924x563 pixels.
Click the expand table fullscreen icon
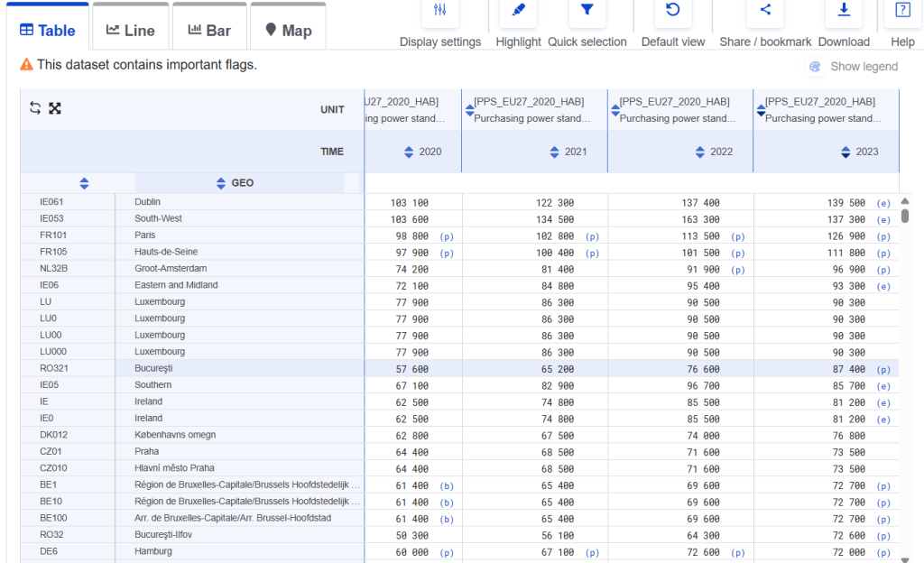(55, 108)
